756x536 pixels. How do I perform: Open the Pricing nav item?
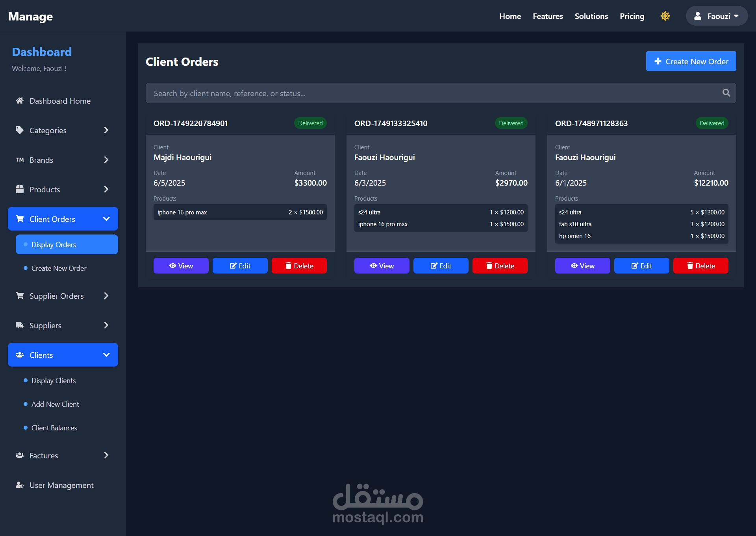tap(632, 16)
